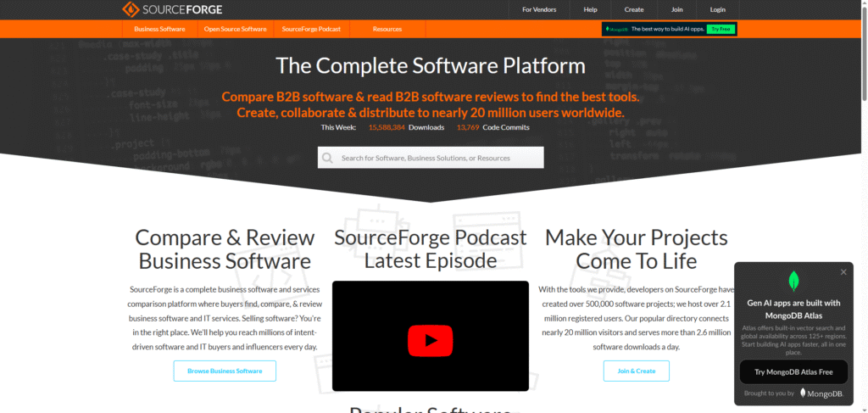This screenshot has height=413, width=868.
Task: Click the Login link
Action: pos(717,9)
